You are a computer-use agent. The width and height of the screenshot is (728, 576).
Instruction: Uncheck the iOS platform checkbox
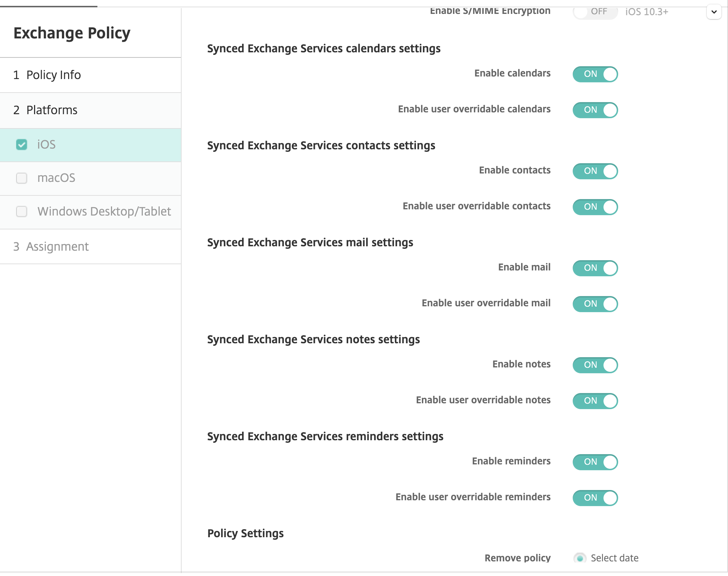click(22, 145)
